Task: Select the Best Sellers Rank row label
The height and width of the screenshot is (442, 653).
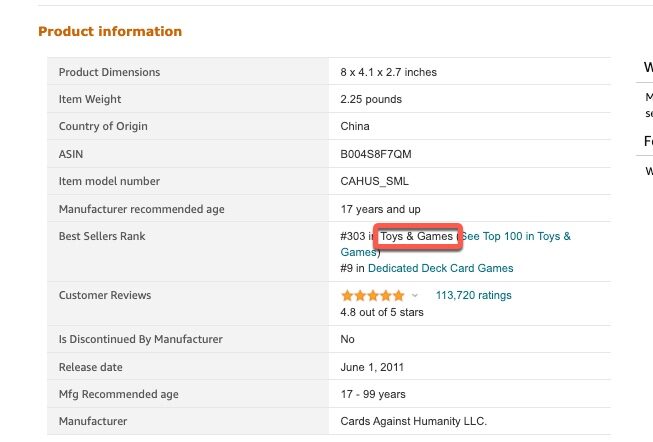Action: coord(103,237)
